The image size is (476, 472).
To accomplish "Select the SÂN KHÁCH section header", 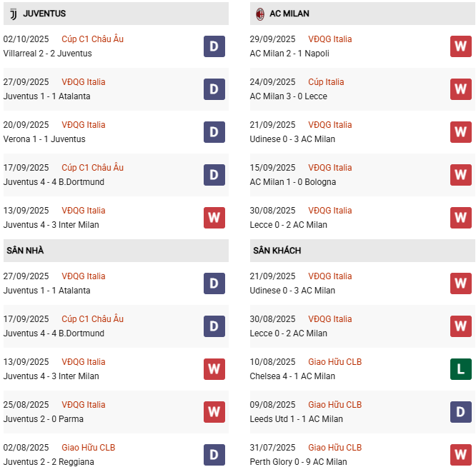I will pos(277,251).
